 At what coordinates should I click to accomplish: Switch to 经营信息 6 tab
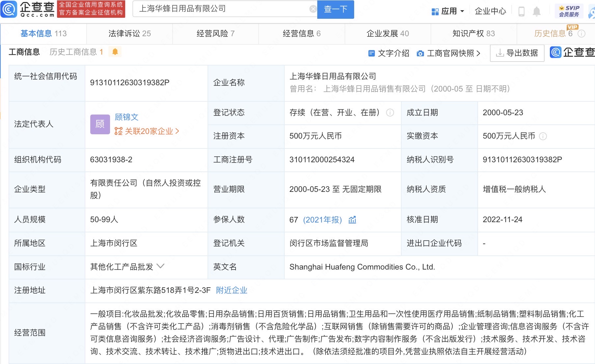pos(301,34)
